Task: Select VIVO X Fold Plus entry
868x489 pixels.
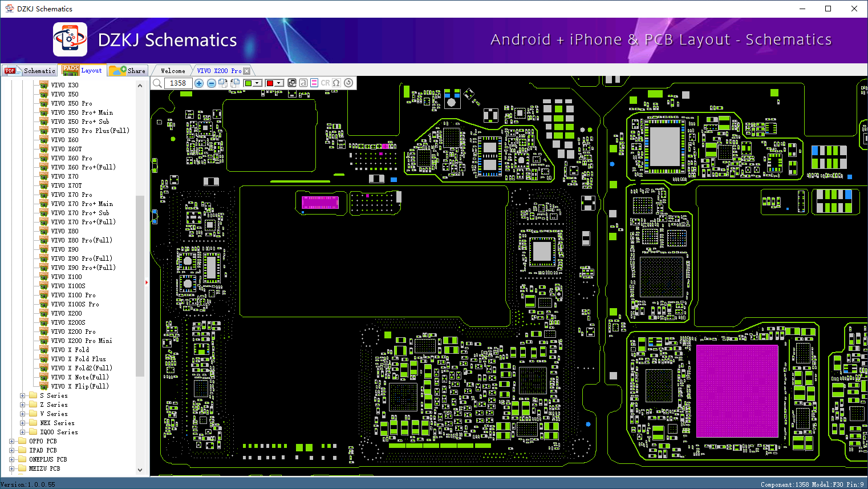Action: click(78, 359)
